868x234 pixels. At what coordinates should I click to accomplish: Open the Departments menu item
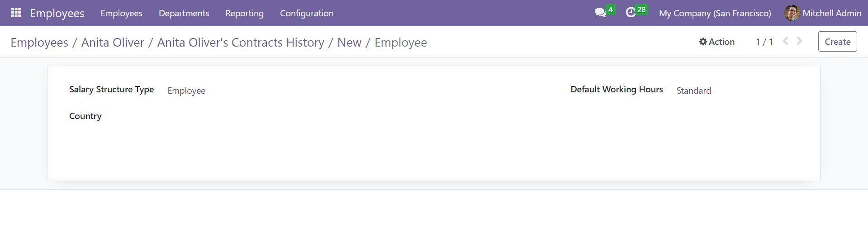click(184, 13)
